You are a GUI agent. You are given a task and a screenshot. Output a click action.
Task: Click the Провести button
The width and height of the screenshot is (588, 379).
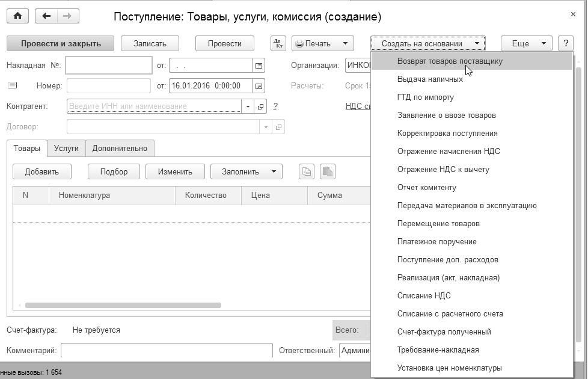click(225, 43)
